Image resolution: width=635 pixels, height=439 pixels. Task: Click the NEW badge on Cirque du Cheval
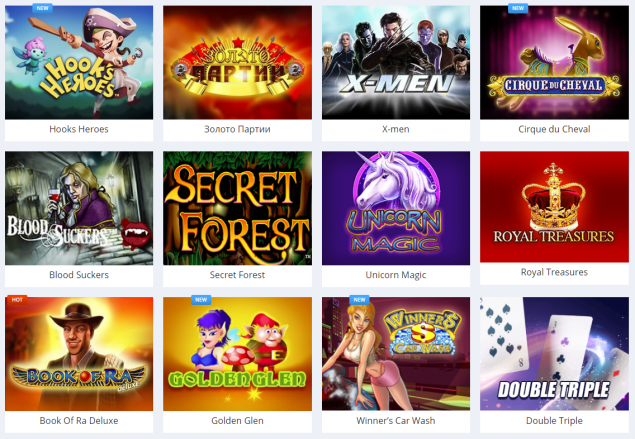click(518, 8)
